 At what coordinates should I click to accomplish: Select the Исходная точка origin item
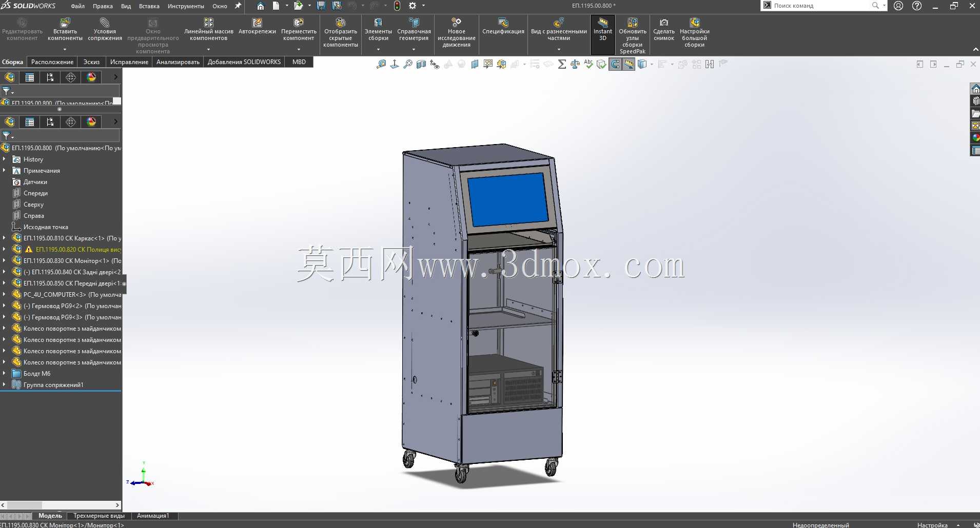click(x=45, y=227)
